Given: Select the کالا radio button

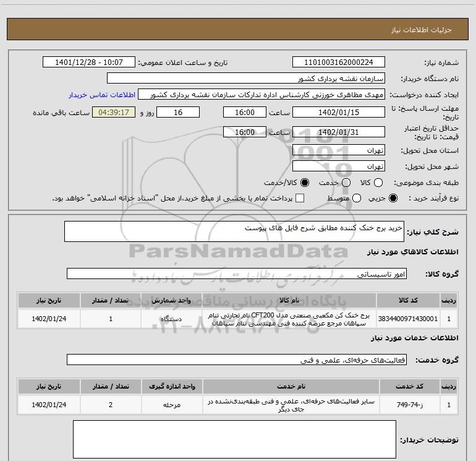Looking at the screenshot, I should coord(378,183).
